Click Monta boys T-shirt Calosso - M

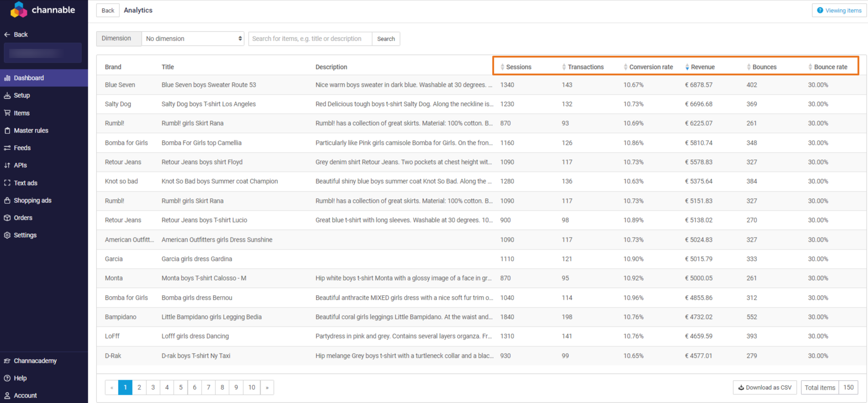coord(204,278)
